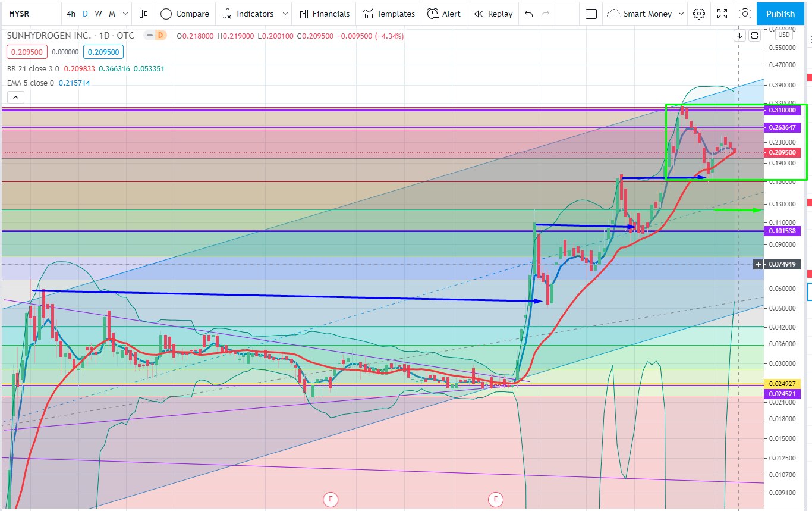Click the BB lower value 0.053351
This screenshot has width=812, height=511.
(x=148, y=68)
